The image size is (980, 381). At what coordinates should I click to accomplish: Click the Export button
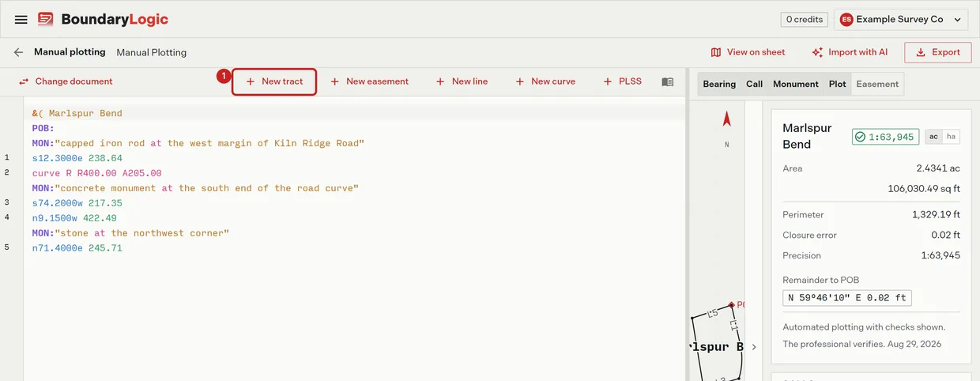tap(937, 52)
